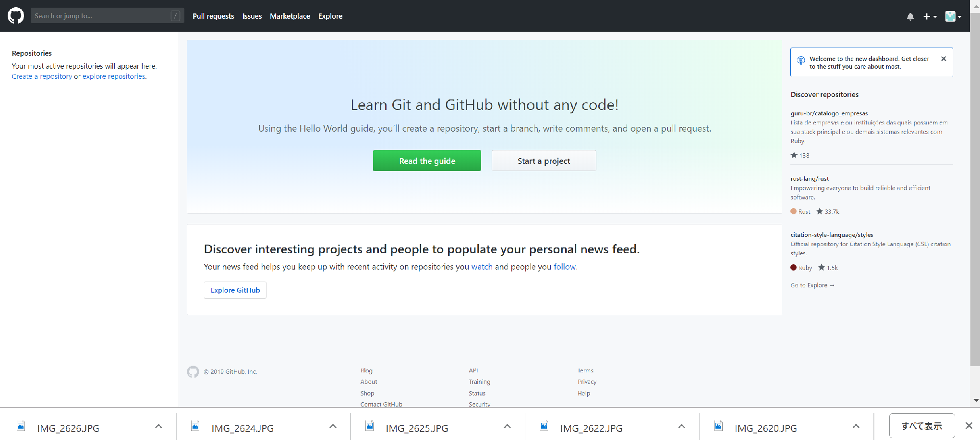980x444 pixels.
Task: Expand options for IMG_2625.JPG download
Action: [x=507, y=427]
